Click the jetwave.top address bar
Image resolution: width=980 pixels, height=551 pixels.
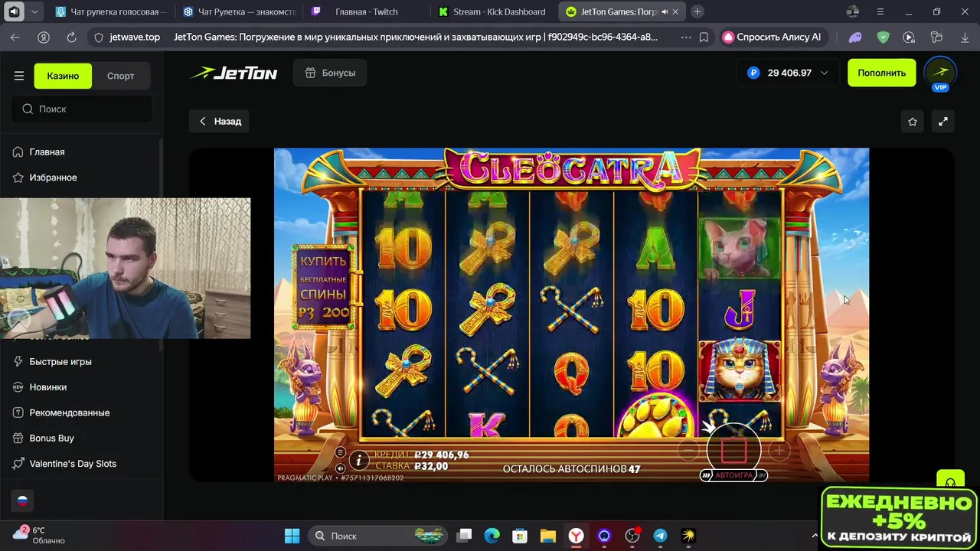click(x=135, y=37)
